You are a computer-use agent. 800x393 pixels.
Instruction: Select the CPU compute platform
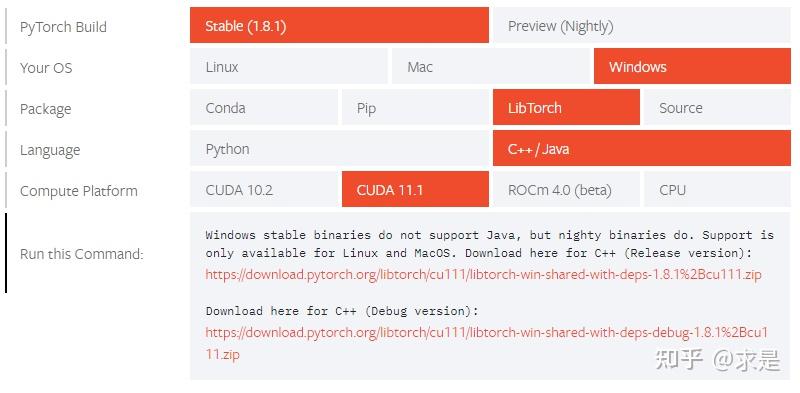tap(717, 189)
